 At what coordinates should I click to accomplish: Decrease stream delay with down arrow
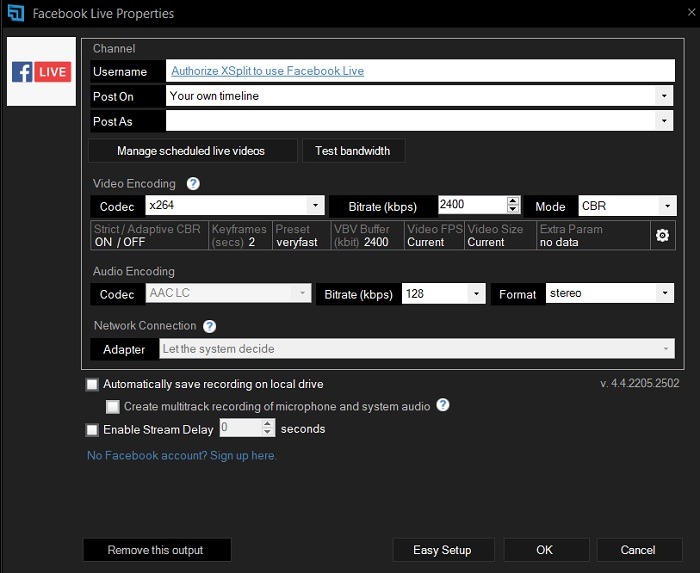267,432
